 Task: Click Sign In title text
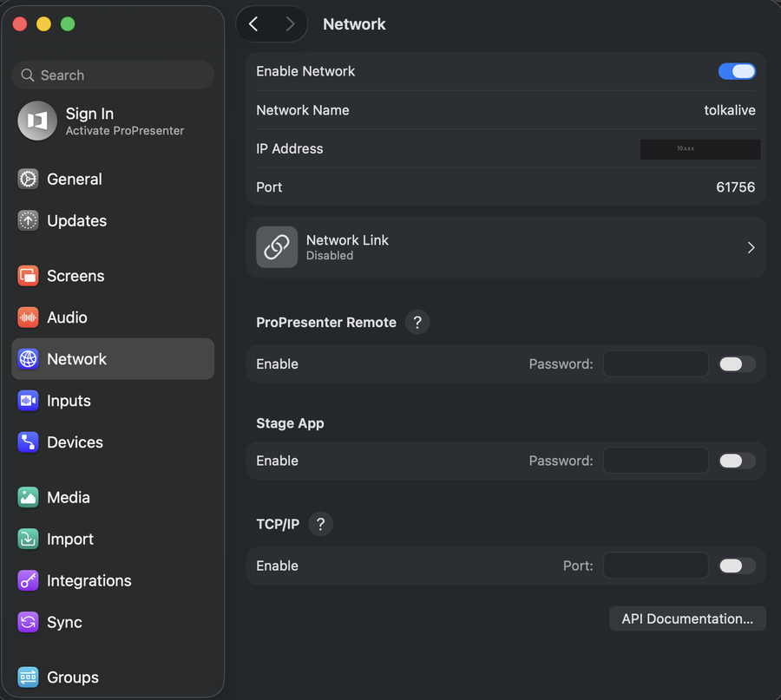(89, 114)
